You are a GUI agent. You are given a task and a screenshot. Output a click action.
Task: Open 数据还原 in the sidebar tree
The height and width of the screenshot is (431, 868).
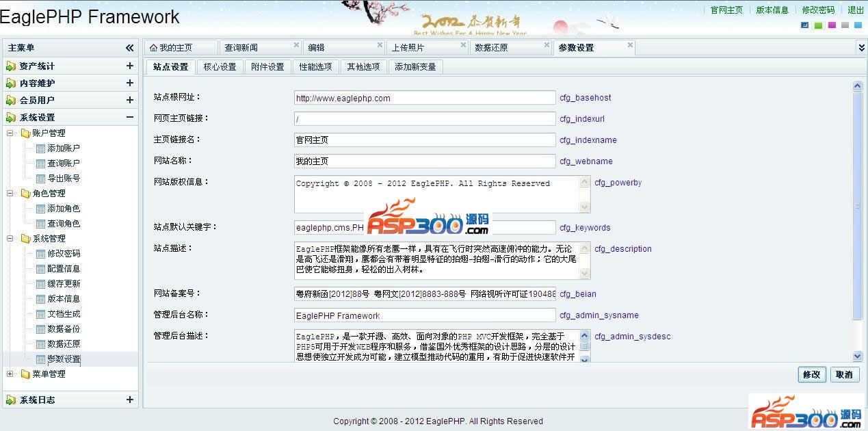(x=64, y=343)
